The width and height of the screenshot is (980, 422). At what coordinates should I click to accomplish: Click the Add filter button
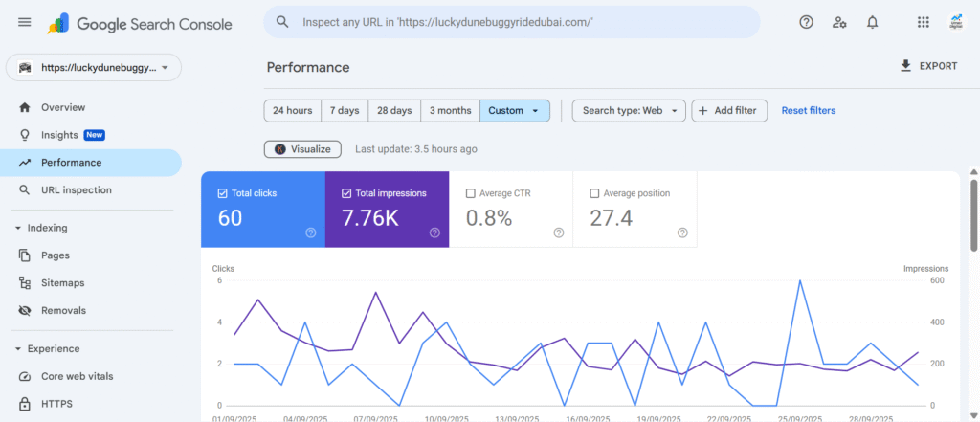point(729,111)
